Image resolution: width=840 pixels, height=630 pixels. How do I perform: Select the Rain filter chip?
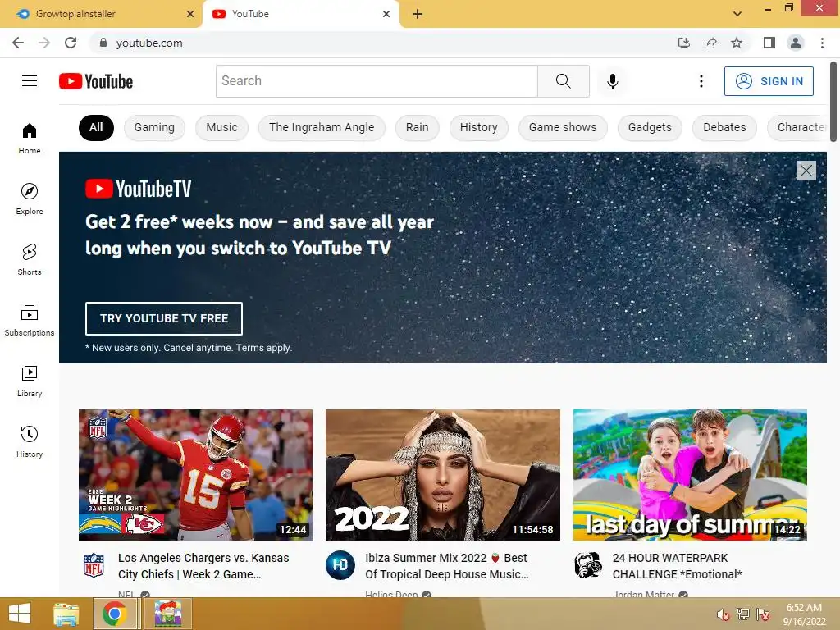click(x=417, y=127)
